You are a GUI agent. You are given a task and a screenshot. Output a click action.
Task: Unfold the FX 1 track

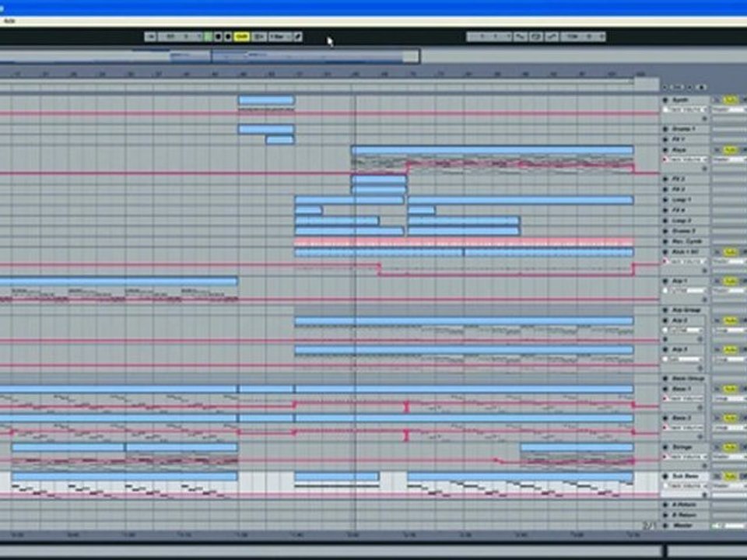click(x=665, y=139)
